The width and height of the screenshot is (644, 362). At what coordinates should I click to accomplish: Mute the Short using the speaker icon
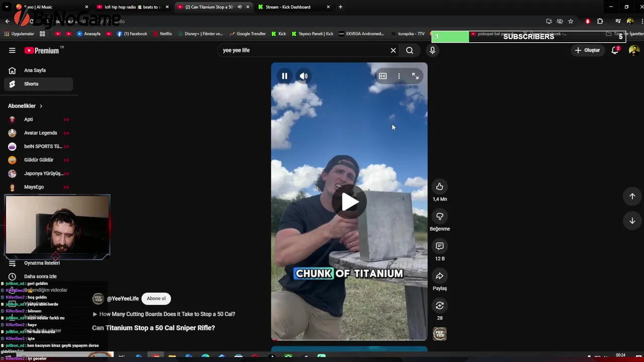(x=303, y=76)
